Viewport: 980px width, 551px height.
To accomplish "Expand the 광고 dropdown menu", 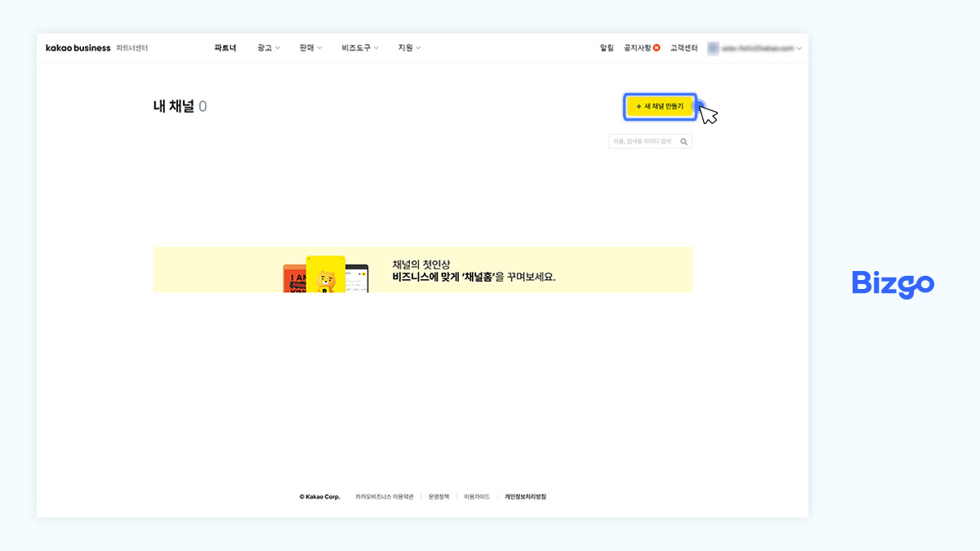I will (x=267, y=47).
